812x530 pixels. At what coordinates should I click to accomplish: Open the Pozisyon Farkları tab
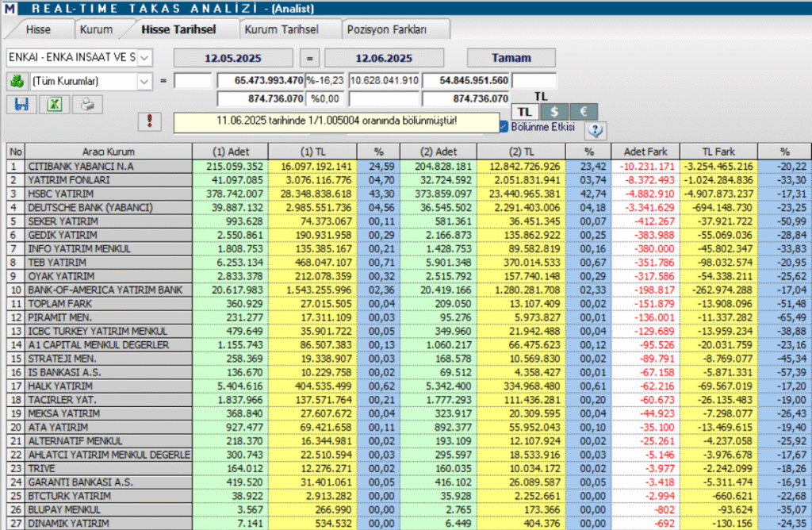point(387,29)
